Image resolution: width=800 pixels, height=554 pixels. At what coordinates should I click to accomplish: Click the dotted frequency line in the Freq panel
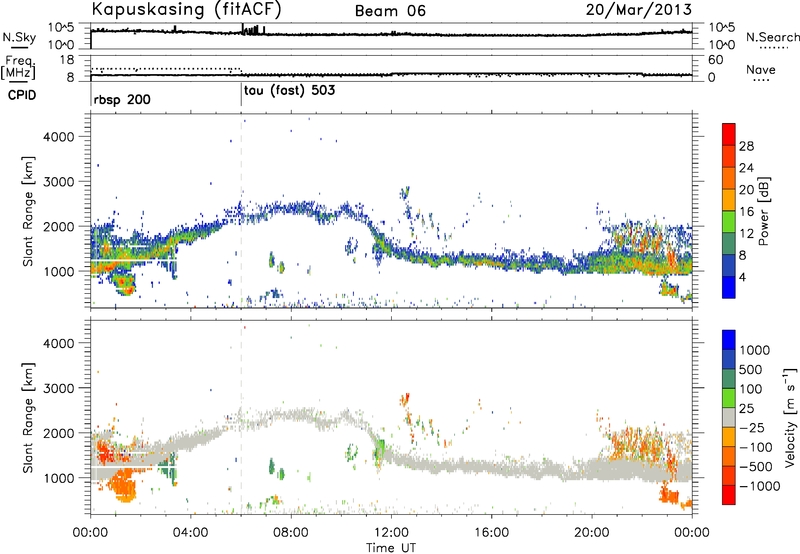(166, 69)
